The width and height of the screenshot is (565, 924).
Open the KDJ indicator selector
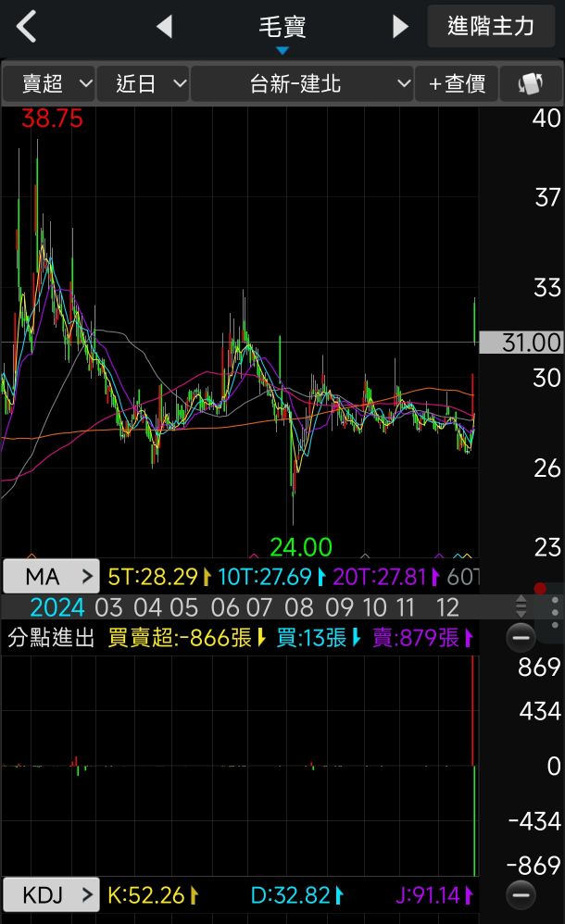(x=51, y=895)
